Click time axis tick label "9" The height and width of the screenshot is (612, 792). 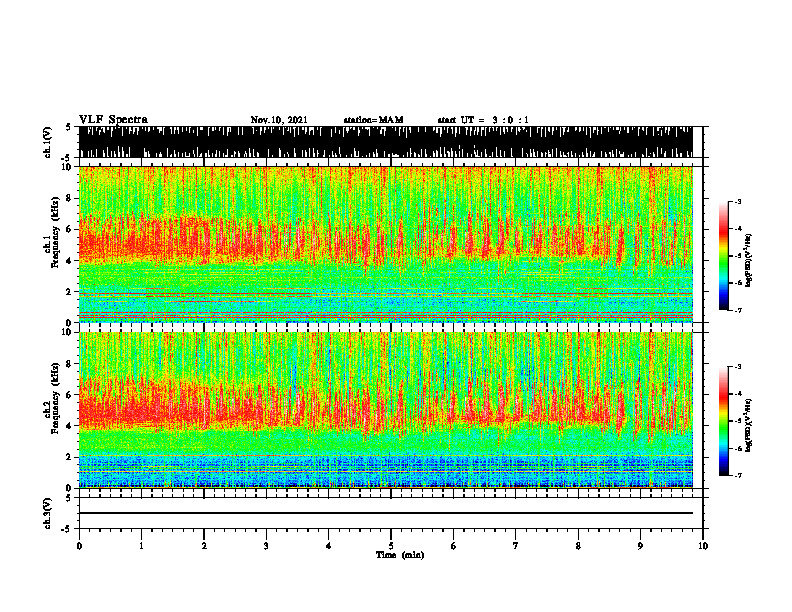(640, 546)
